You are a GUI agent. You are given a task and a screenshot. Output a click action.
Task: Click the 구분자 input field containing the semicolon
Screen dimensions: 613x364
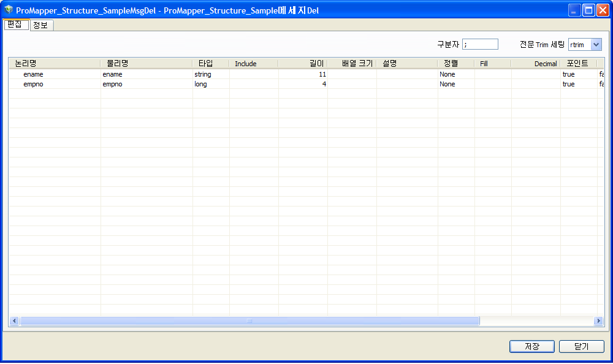pos(480,44)
